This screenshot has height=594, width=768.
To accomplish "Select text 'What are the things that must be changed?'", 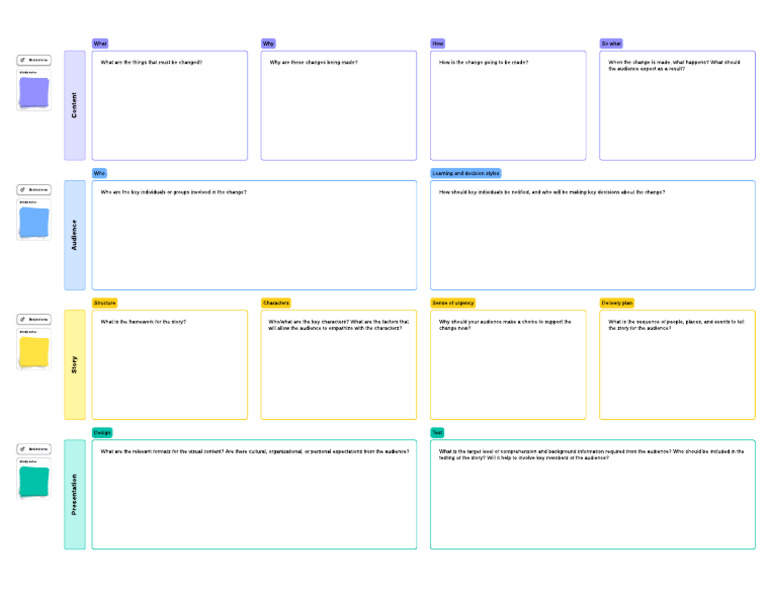I will tap(151, 62).
